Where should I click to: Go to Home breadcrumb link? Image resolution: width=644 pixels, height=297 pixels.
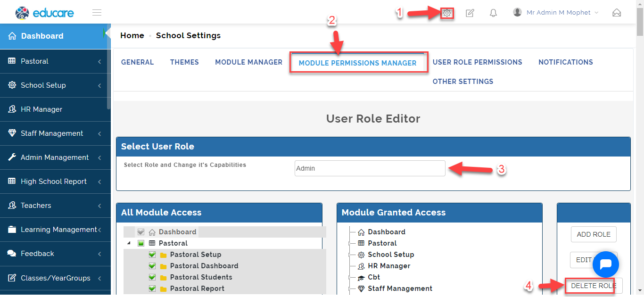[132, 36]
